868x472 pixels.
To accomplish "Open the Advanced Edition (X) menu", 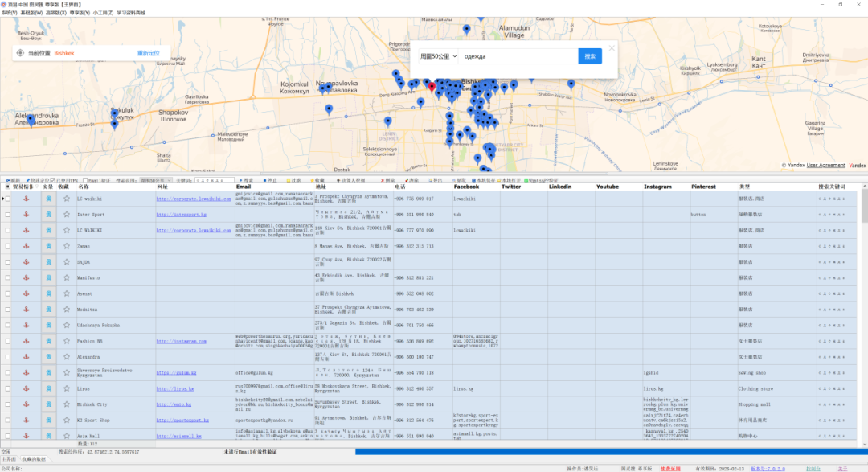I will (x=56, y=13).
